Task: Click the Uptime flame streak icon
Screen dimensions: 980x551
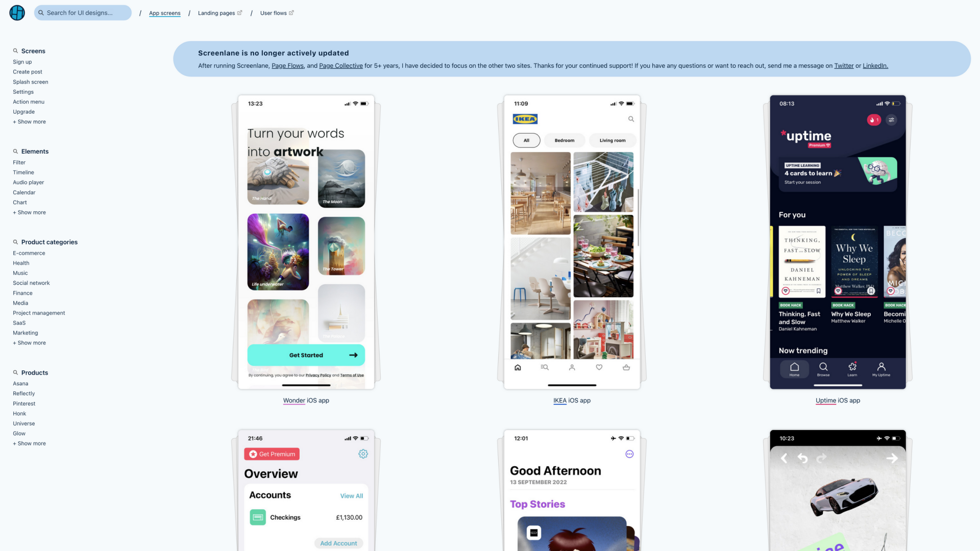Action: click(873, 120)
